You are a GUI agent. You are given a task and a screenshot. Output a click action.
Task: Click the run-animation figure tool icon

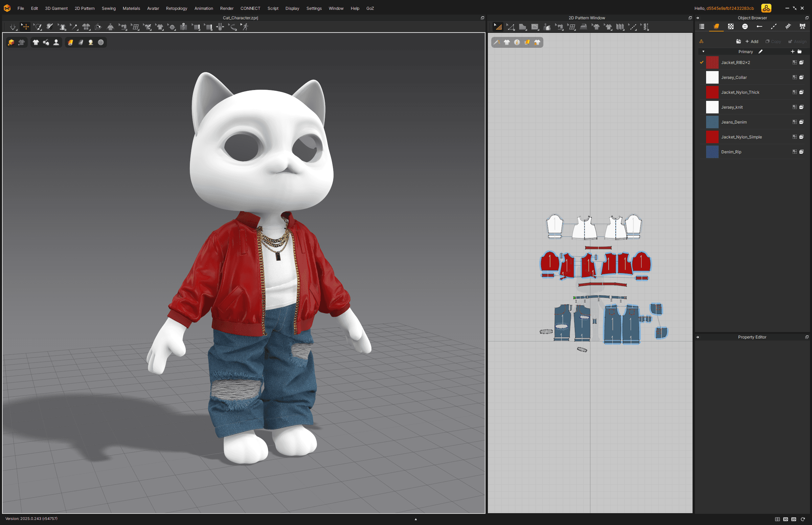245,27
